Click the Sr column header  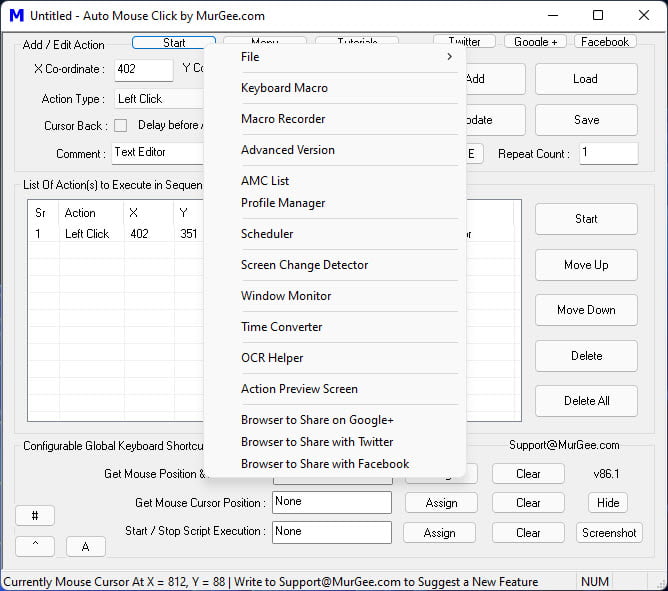click(x=44, y=213)
